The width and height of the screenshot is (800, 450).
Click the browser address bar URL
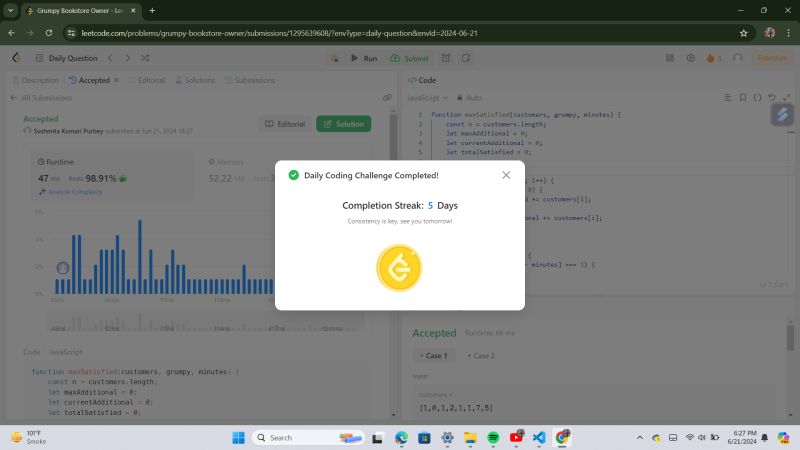click(x=279, y=33)
